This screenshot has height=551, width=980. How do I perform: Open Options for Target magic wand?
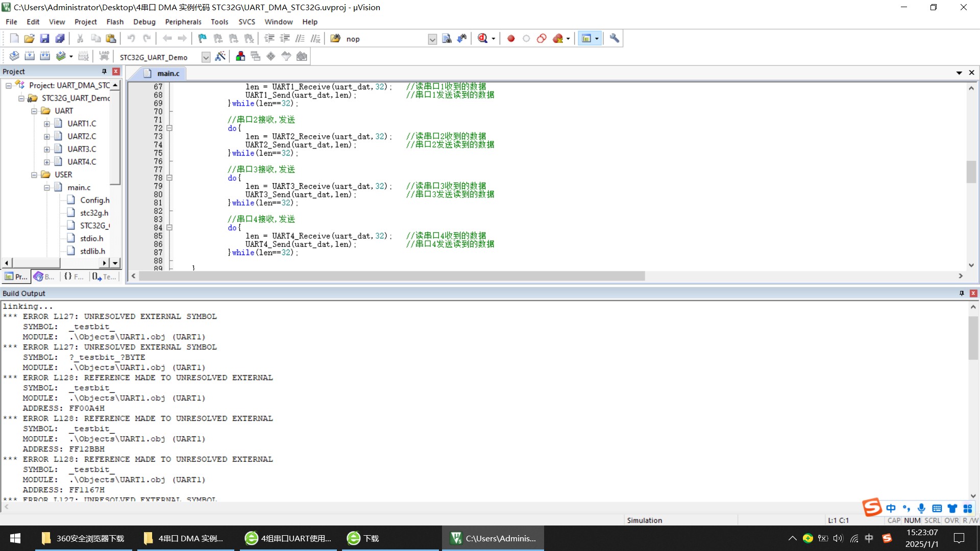click(x=220, y=57)
